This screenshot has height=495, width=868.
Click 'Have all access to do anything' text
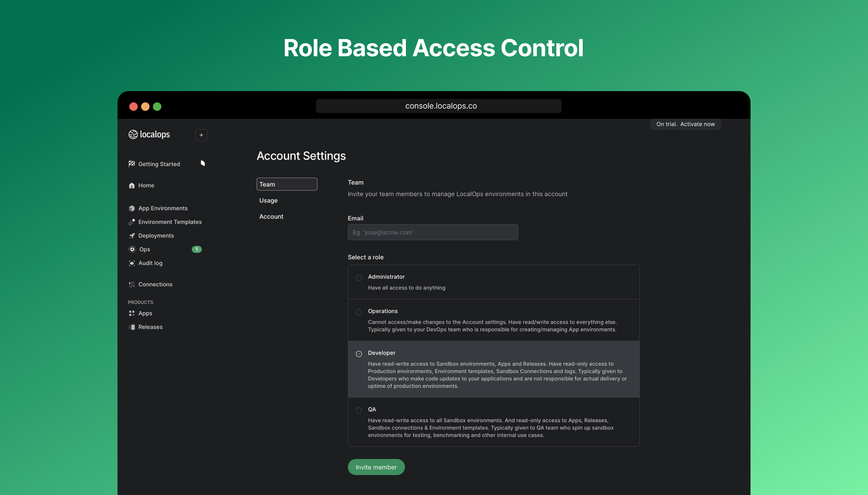406,288
